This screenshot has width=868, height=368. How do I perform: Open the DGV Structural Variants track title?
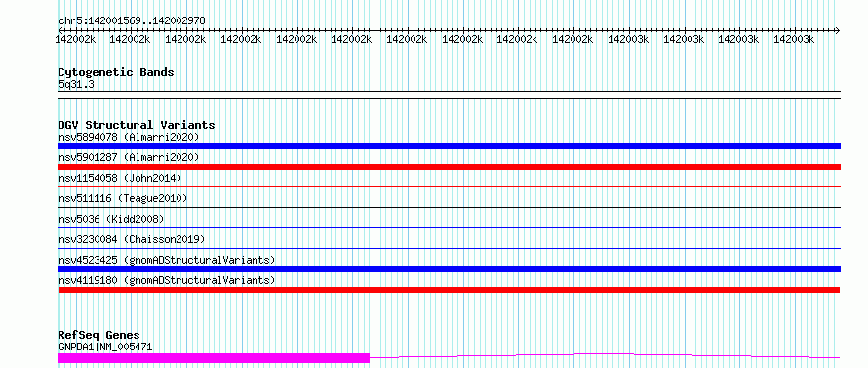point(137,125)
